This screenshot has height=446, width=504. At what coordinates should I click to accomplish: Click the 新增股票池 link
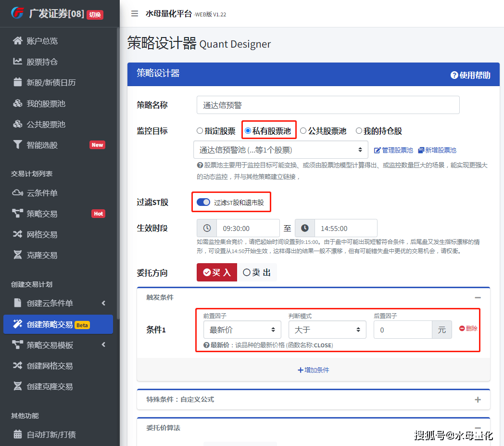[437, 150]
